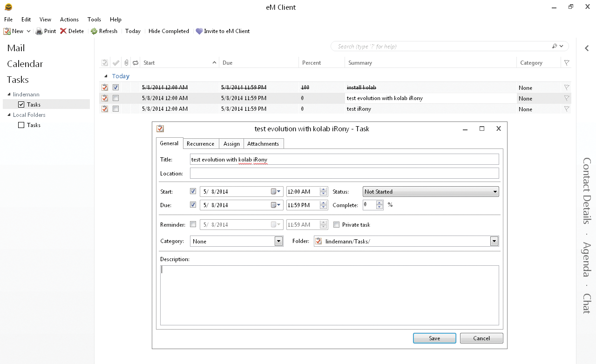This screenshot has height=364, width=596.
Task: Adjust the Complete percent spinner
Action: [x=379, y=205]
